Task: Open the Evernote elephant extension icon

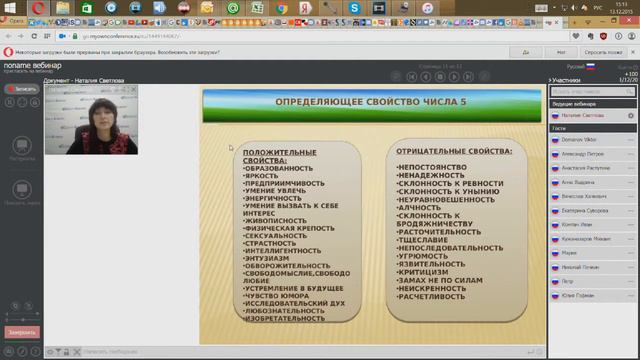Action: (x=590, y=36)
